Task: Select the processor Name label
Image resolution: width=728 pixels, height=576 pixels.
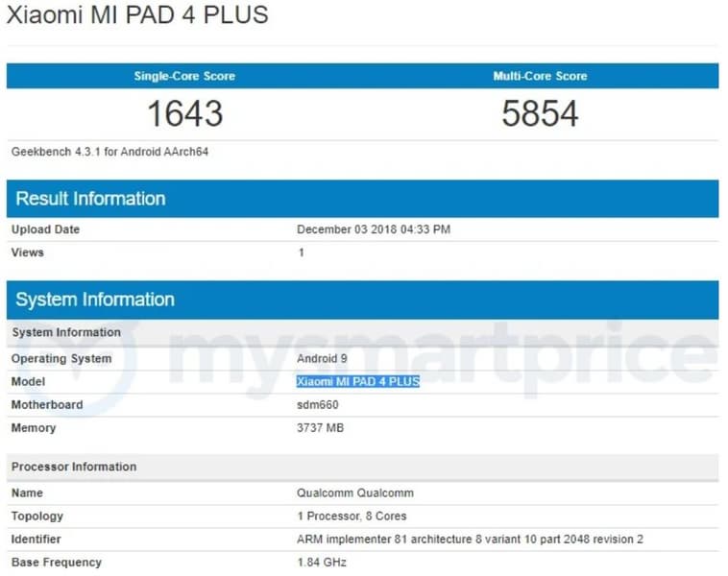Action: click(27, 492)
